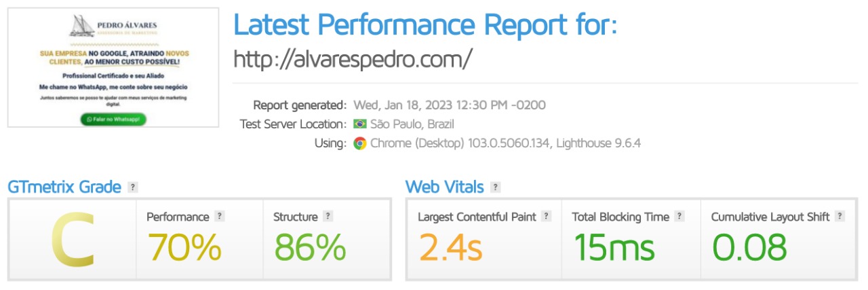This screenshot has height=290, width=868.
Task: Click Total Blocking Time help icon
Action: coord(679,217)
